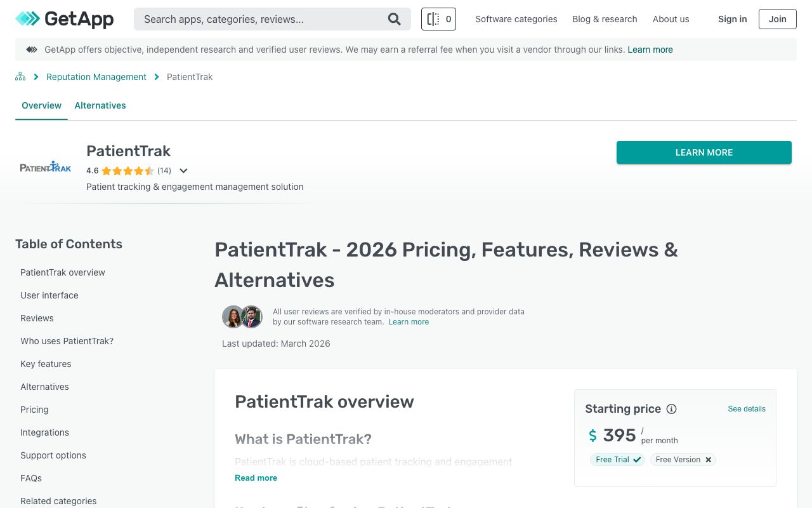Click Learn more in disclosure banner

650,50
